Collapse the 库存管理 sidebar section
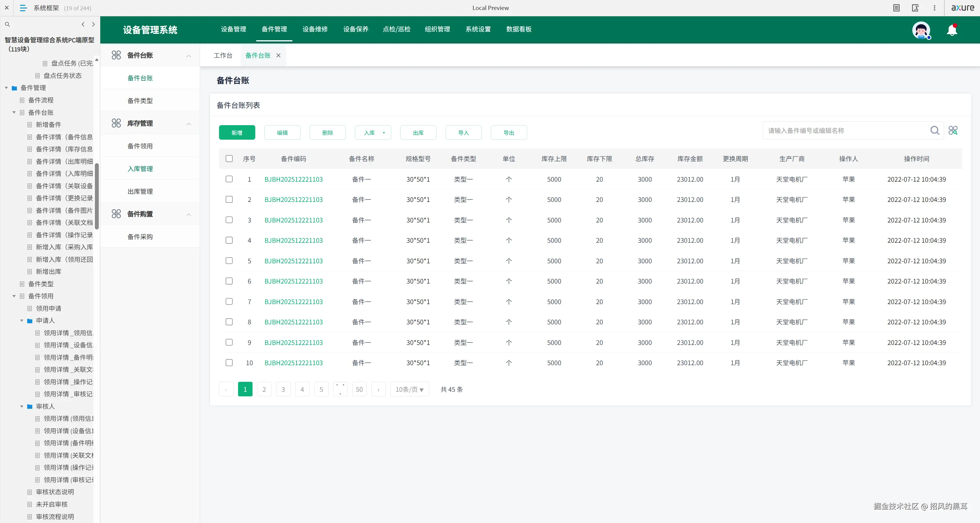The width and height of the screenshot is (980, 523). point(189,124)
